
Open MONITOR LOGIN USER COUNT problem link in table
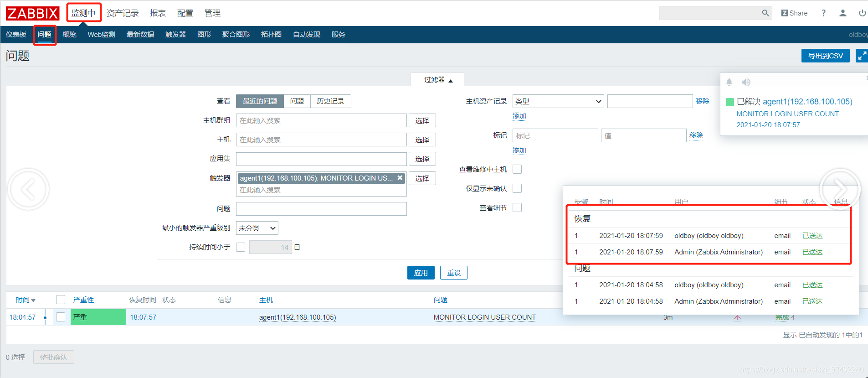click(x=485, y=317)
